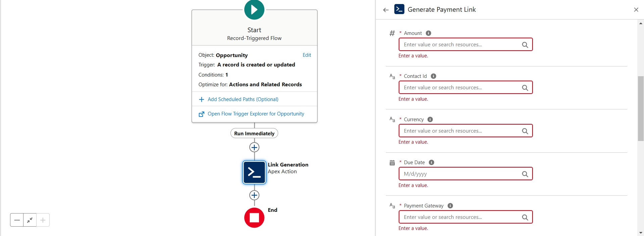Click the panel vertical scrollbar thumb
The image size is (644, 236).
point(641,108)
